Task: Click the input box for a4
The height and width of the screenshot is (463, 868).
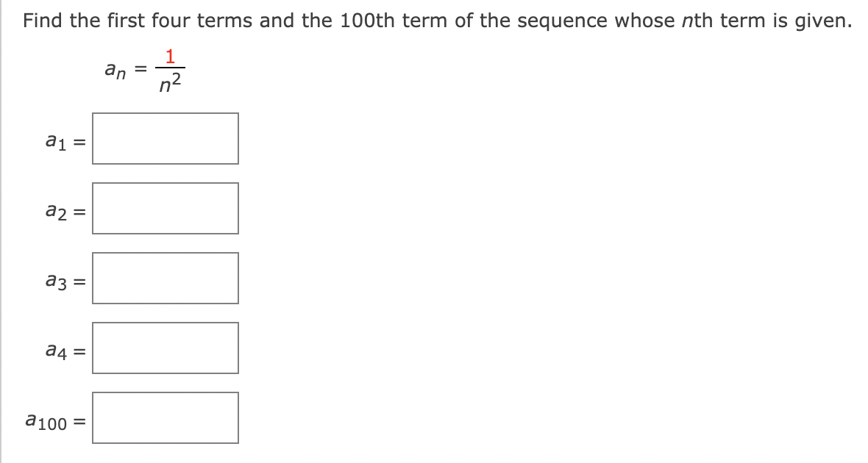Action: tap(165, 348)
